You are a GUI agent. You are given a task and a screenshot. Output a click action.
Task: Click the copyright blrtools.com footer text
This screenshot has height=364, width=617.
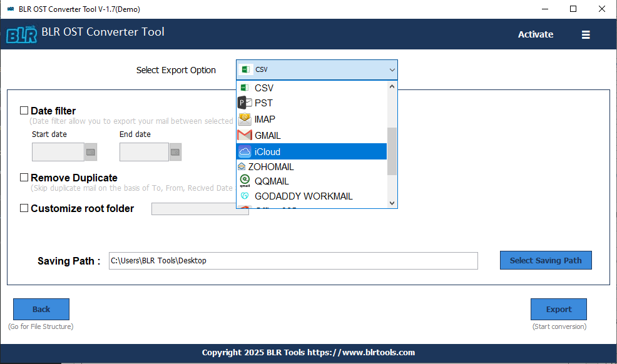coord(308,352)
